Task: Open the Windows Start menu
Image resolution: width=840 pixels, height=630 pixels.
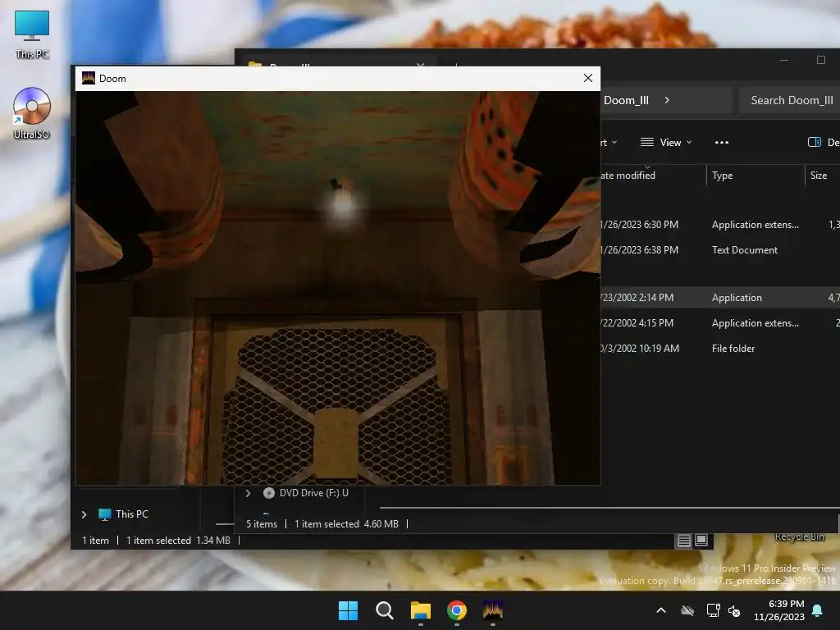Action: (348, 610)
